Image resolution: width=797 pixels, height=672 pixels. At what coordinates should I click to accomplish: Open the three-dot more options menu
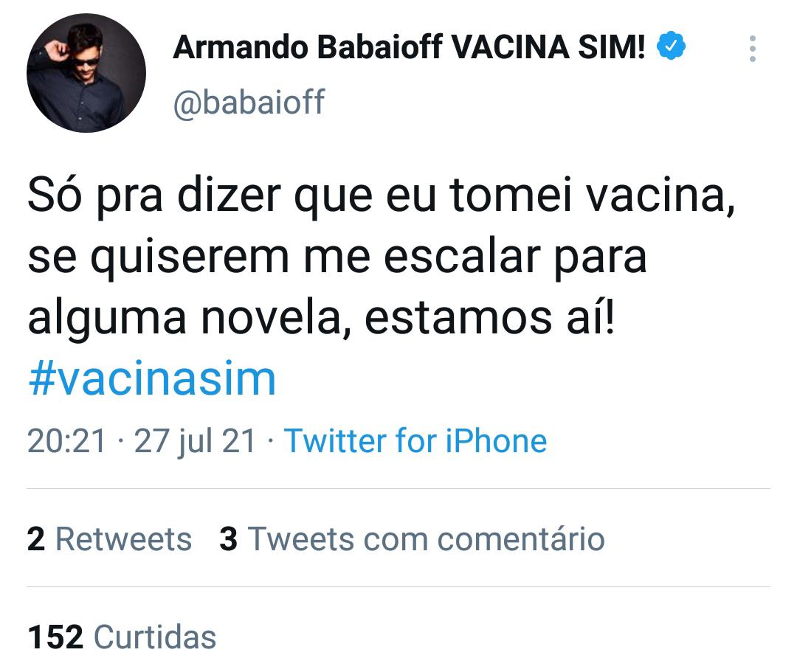(752, 49)
